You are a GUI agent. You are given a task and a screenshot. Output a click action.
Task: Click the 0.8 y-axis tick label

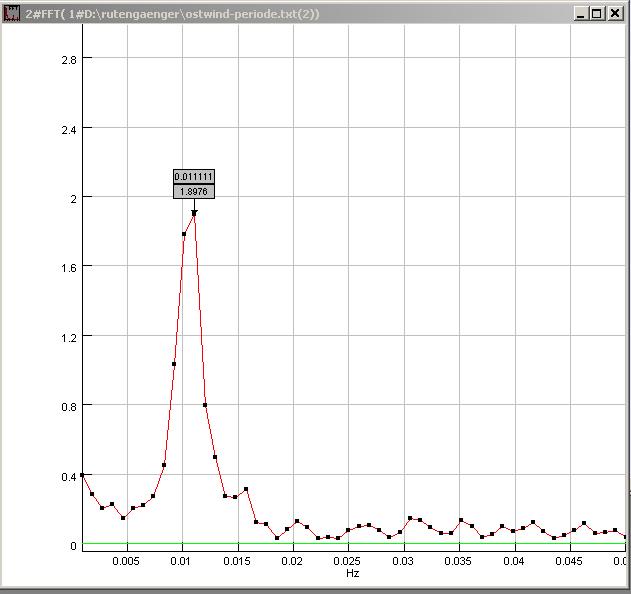[69, 407]
